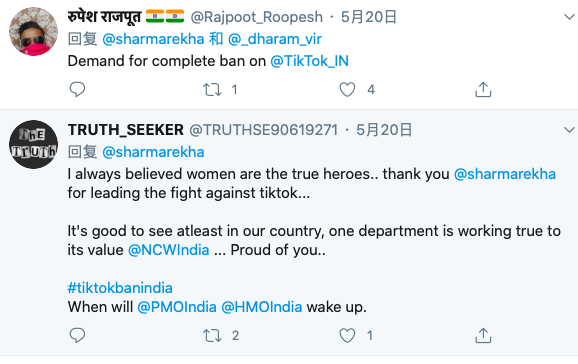Retweet TRUTH_SEEKER's tweet
Screen dimensions: 578x364
tap(212, 336)
